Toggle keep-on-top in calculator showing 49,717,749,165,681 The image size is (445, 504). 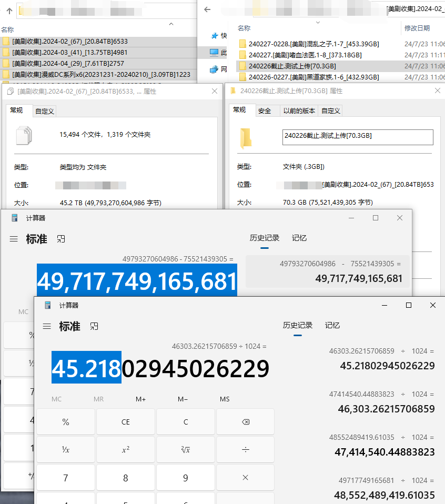61,239
